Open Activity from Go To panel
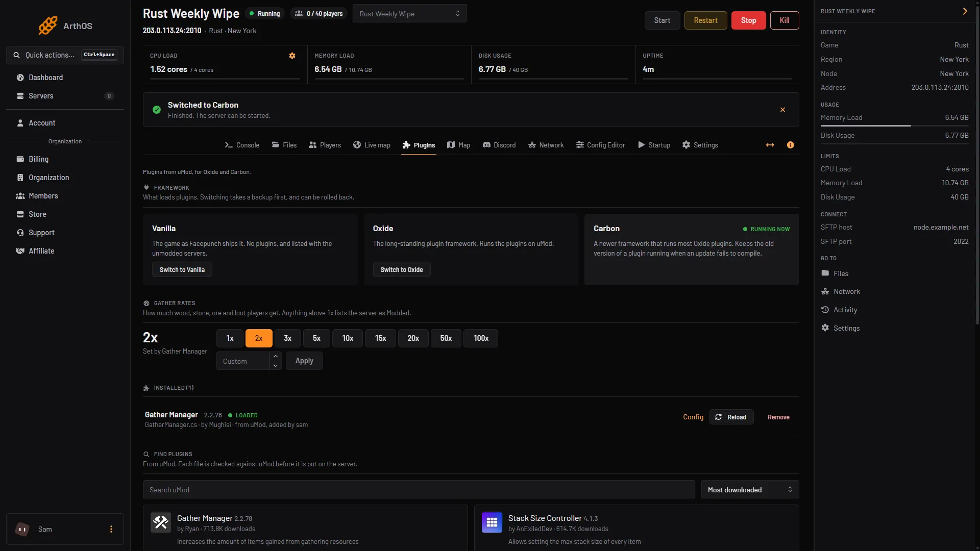The height and width of the screenshot is (551, 980). 839,310
